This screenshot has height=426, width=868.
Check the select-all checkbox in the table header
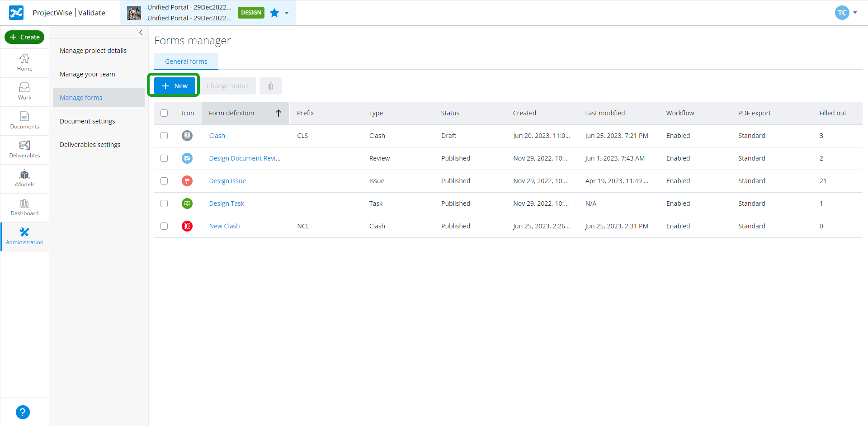tap(164, 113)
